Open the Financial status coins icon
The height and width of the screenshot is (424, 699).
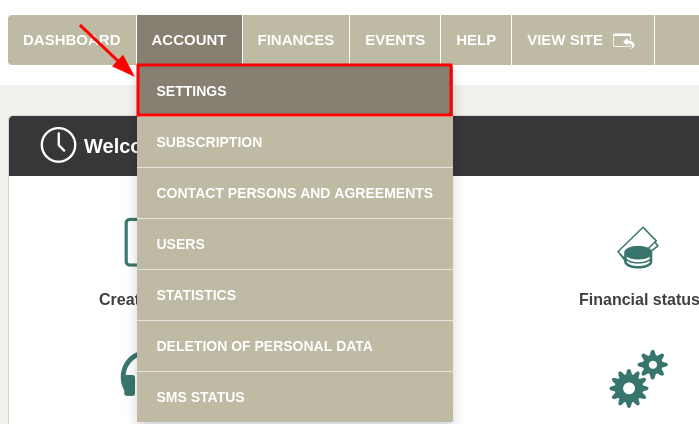coord(638,248)
